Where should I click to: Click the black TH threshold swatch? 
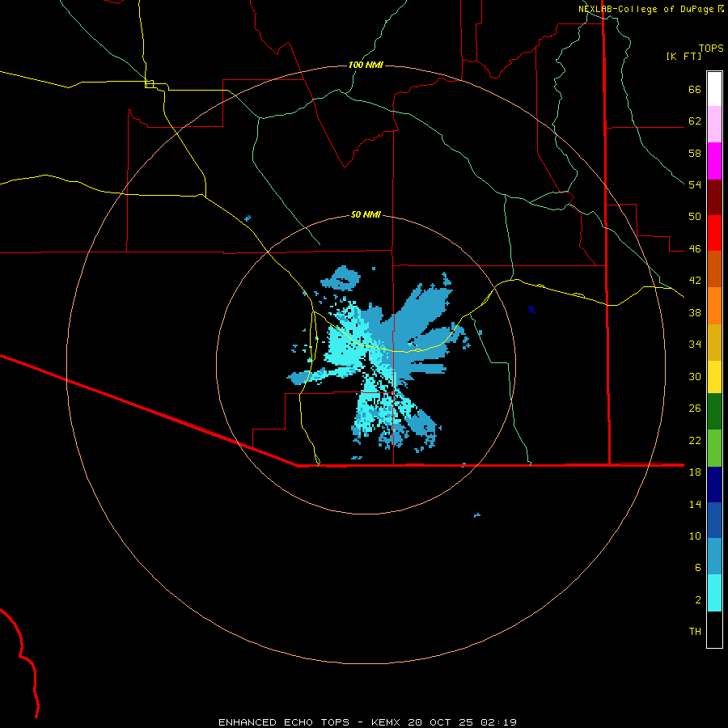coord(714,629)
